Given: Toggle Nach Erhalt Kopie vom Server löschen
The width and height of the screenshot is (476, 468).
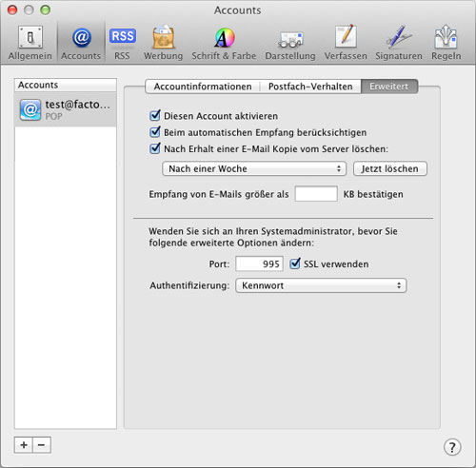Looking at the screenshot, I should [x=155, y=148].
